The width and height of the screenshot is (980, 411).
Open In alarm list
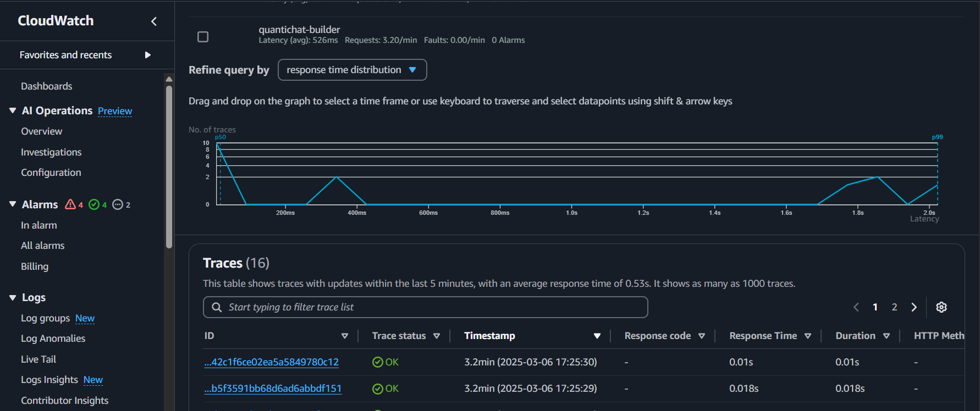(x=39, y=225)
